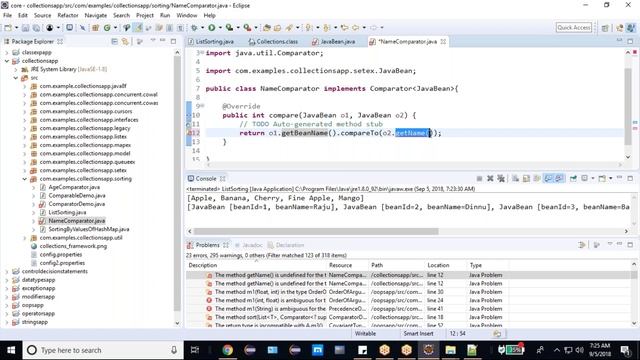The width and height of the screenshot is (640, 360).
Task: Open File Explorer from the taskbar
Action: [450, 350]
